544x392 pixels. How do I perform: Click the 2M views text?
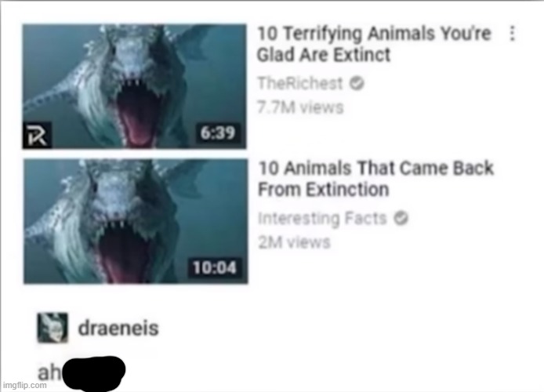pos(294,242)
